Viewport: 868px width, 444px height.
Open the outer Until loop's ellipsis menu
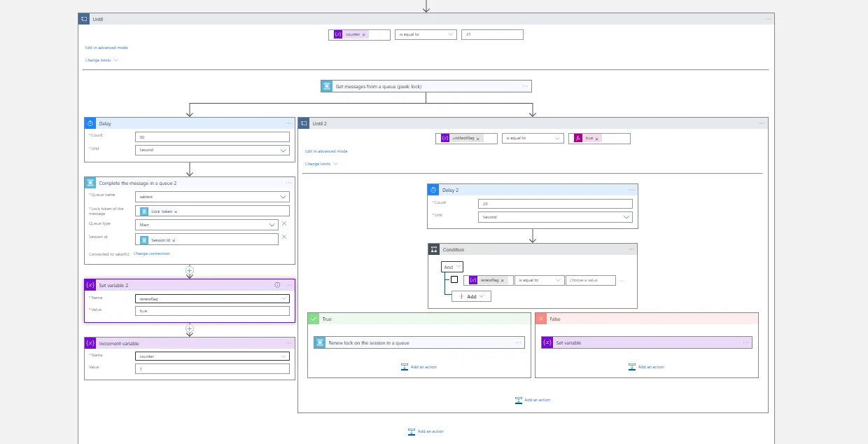point(768,19)
